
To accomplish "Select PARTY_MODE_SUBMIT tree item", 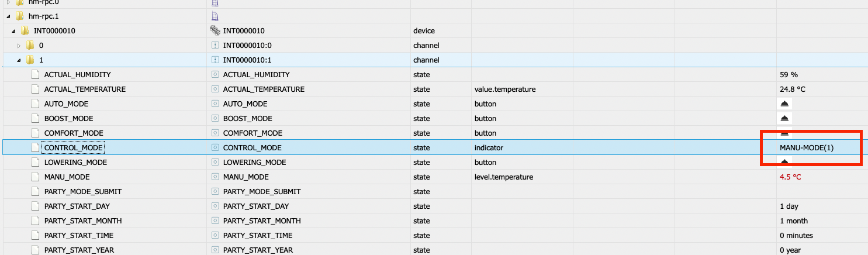I will click(82, 191).
